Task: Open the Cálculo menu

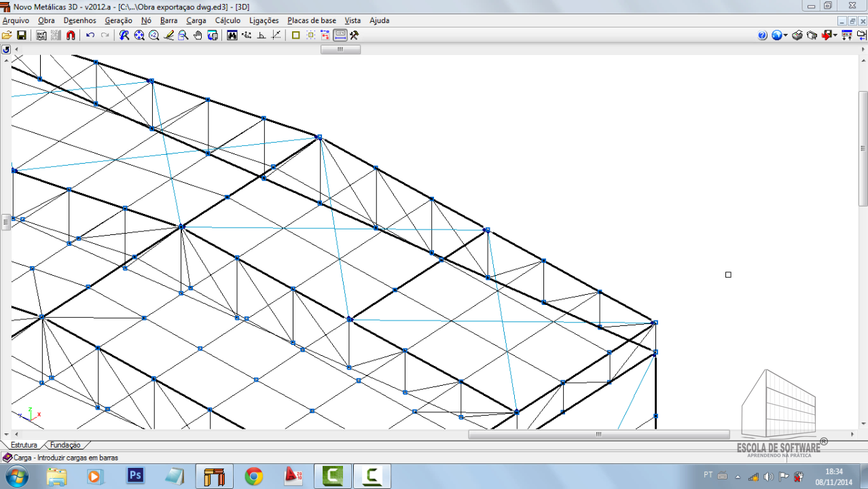Action: [x=228, y=20]
